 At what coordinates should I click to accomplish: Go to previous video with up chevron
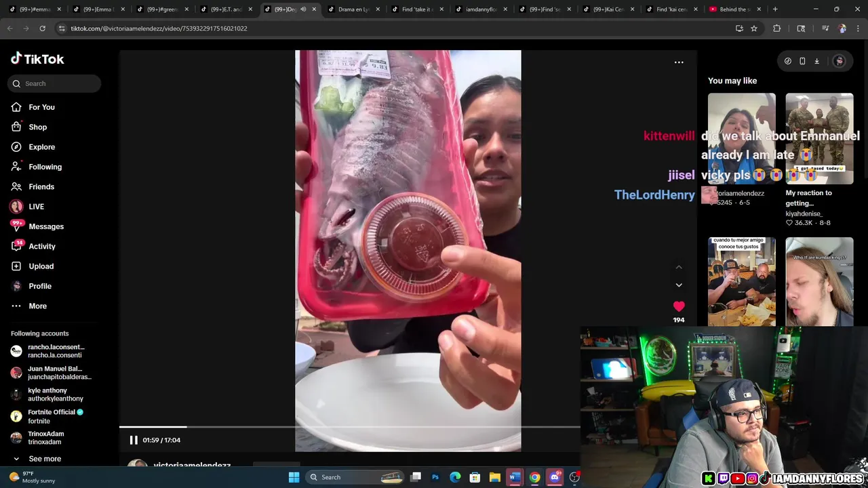tap(679, 267)
